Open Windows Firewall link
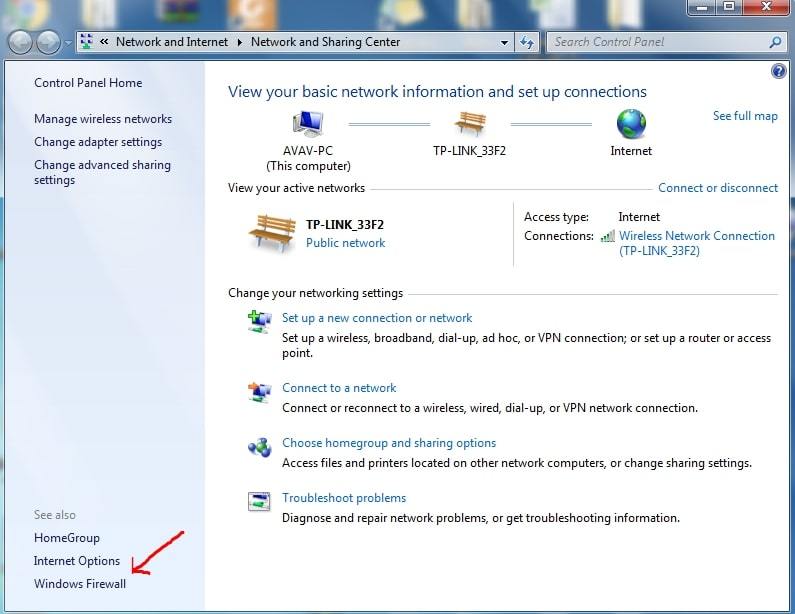The width and height of the screenshot is (795, 614). pos(80,584)
